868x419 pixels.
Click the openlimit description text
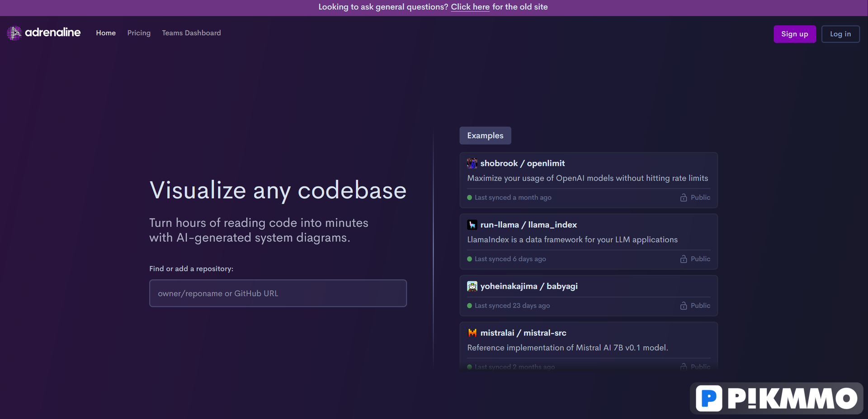[588, 178]
